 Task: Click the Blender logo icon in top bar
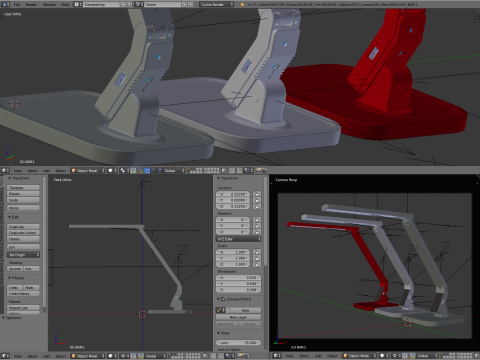point(242,4)
